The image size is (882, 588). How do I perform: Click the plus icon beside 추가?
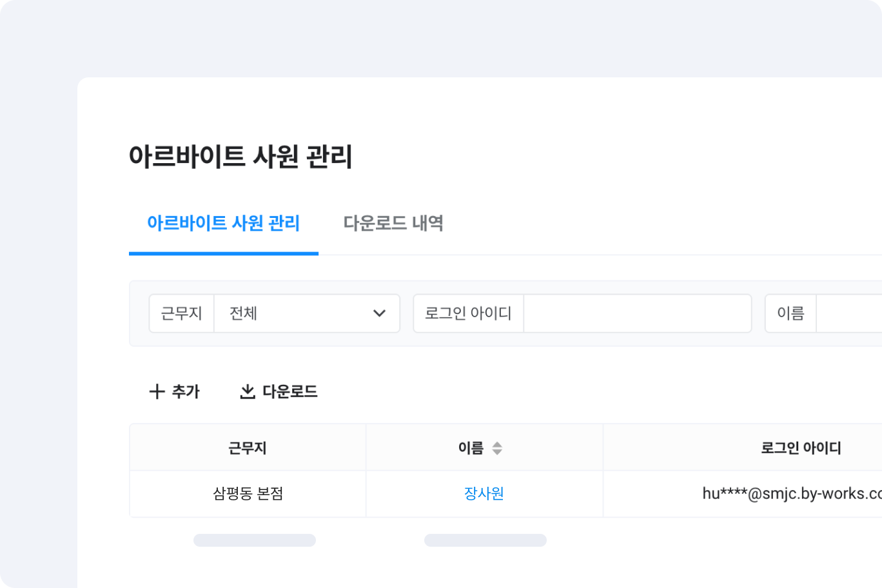(157, 391)
